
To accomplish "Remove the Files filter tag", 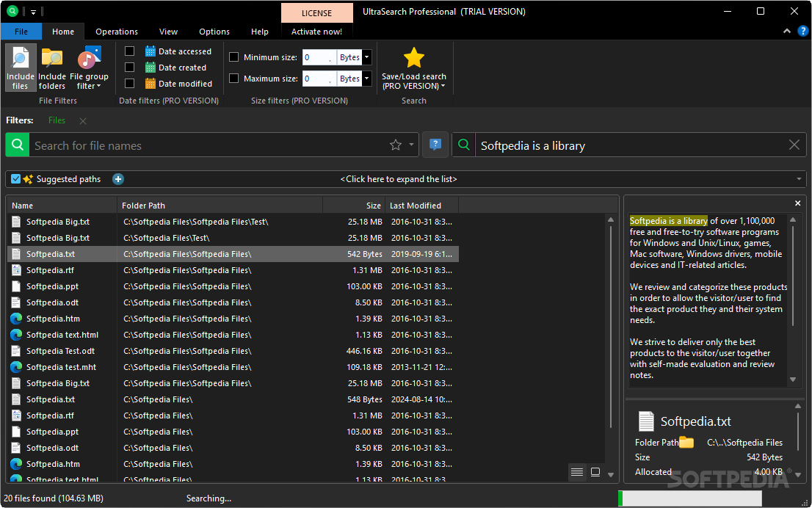I will [x=83, y=120].
